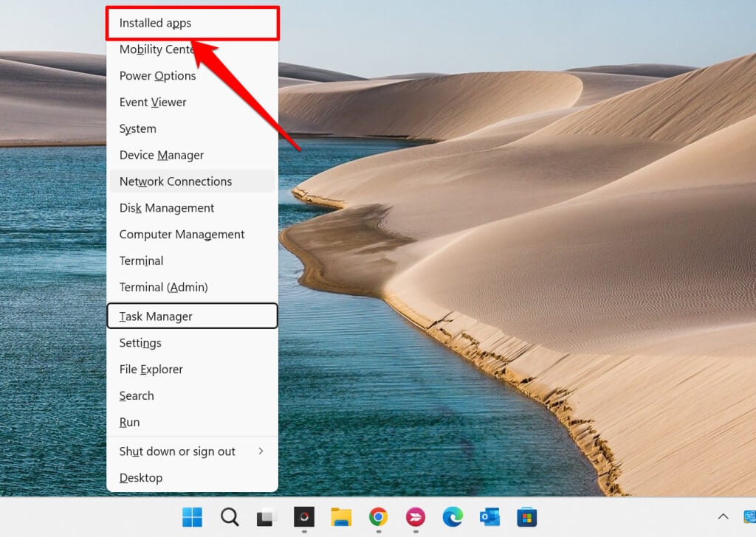
Task: Open the System entry
Action: [192, 129]
